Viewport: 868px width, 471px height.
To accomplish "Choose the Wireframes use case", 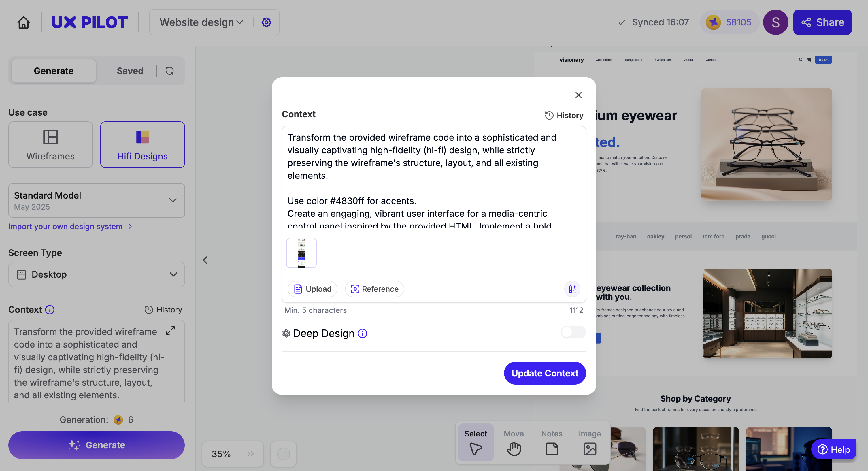I will 50,145.
